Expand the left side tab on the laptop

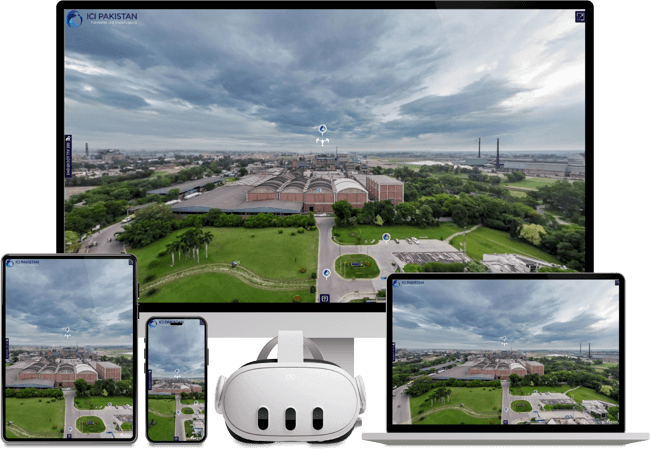pyautogui.click(x=393, y=352)
